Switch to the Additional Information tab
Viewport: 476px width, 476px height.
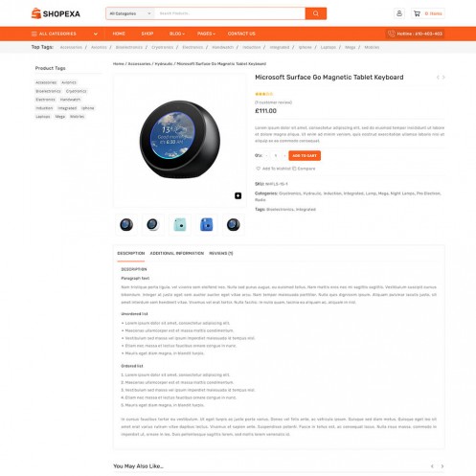coord(176,253)
